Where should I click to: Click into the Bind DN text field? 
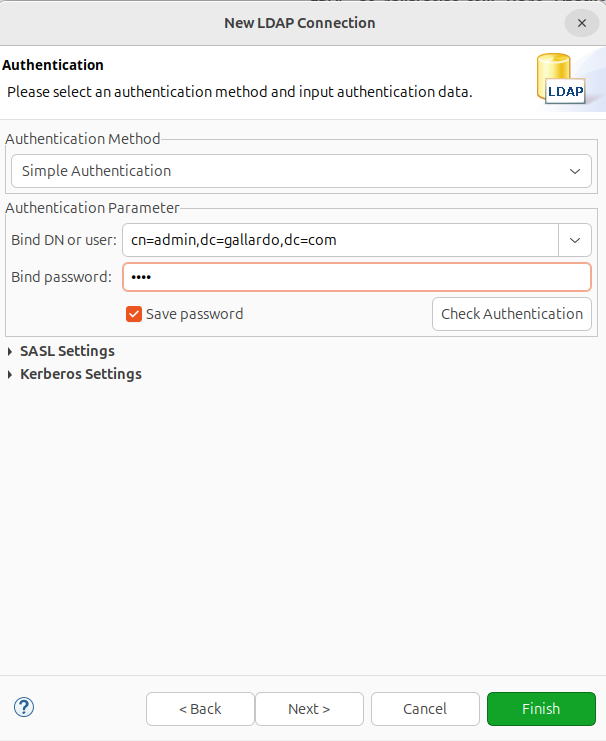[340, 240]
